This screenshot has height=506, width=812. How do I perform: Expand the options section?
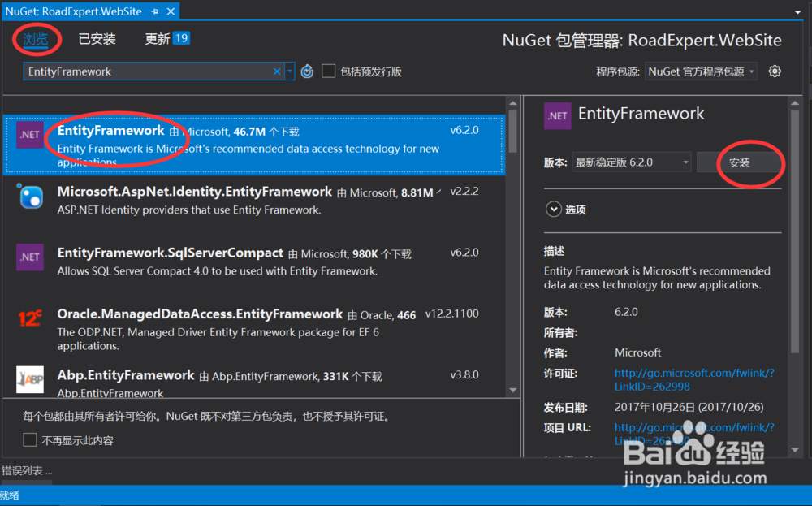click(554, 210)
